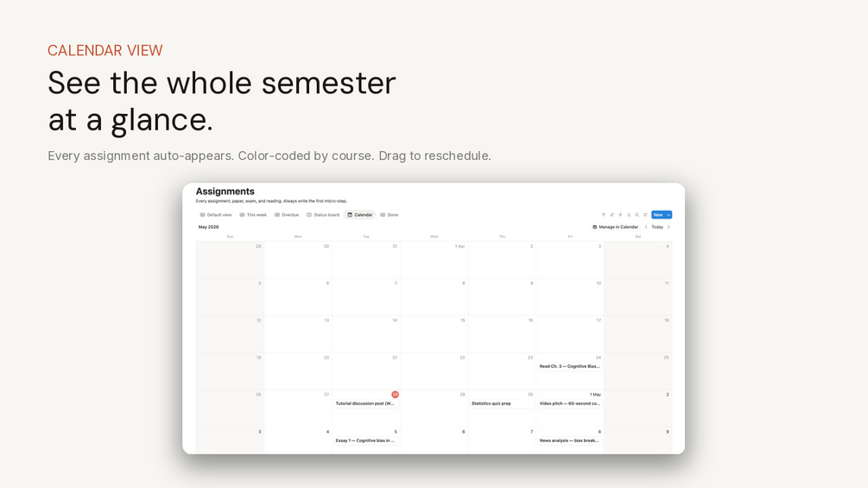This screenshot has height=488, width=868.
Task: Open the This week tab
Action: 253,215
